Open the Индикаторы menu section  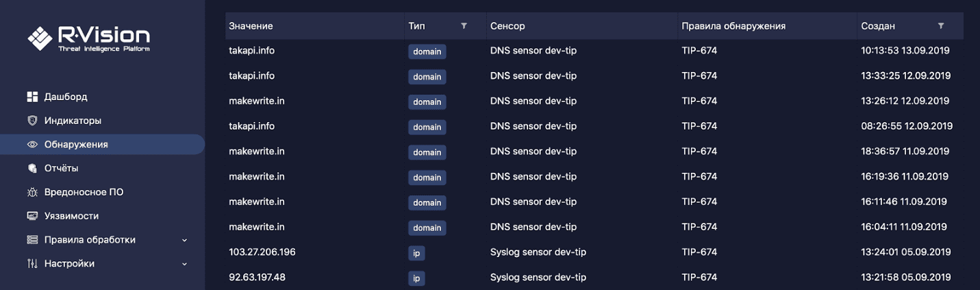tap(73, 121)
